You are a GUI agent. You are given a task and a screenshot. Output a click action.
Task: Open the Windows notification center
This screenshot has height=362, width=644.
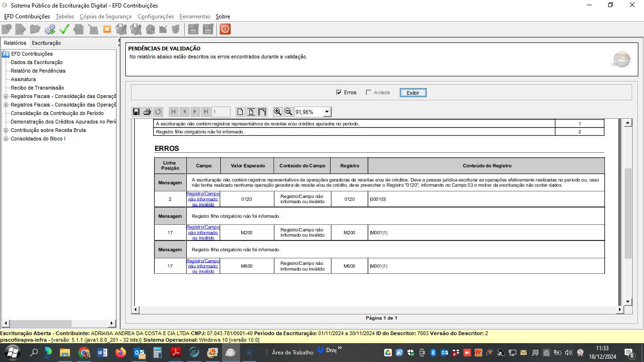(x=630, y=352)
